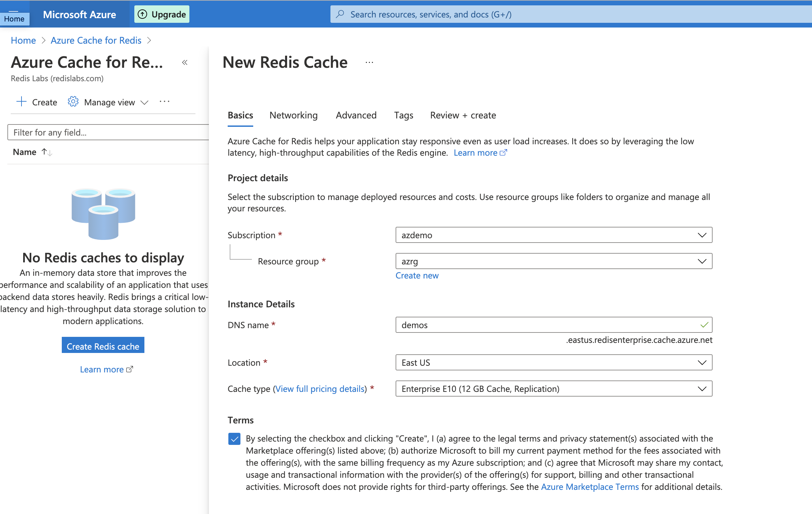Click the 'Redis Labs (redislabs.com)' subtitle
The width and height of the screenshot is (812, 514).
coord(57,79)
